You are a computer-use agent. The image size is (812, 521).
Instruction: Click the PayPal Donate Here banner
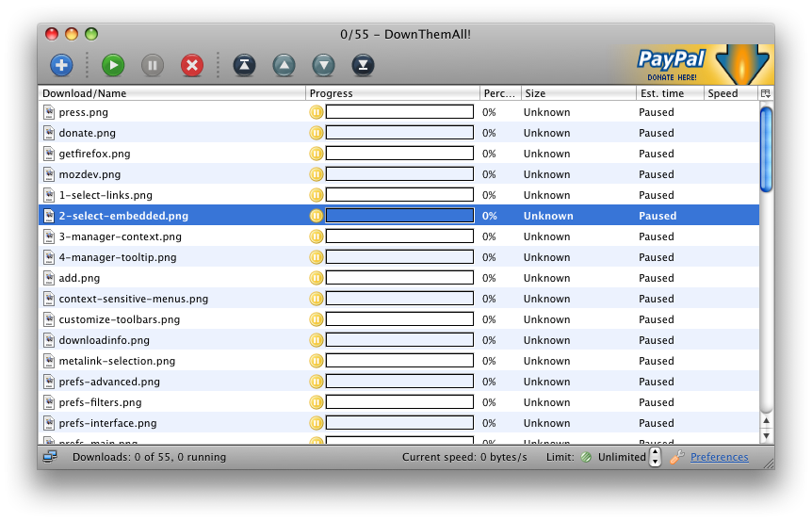pyautogui.click(x=690, y=64)
